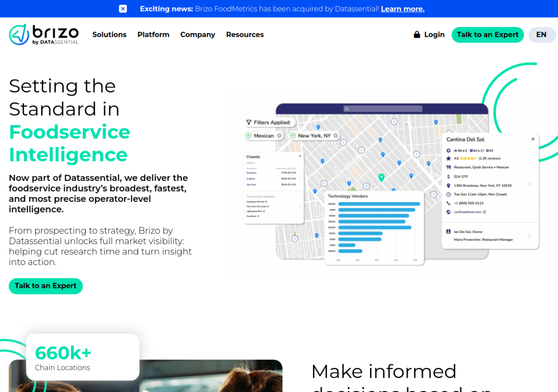Open the Company menu
The width and height of the screenshot is (558, 392).
pyautogui.click(x=198, y=34)
